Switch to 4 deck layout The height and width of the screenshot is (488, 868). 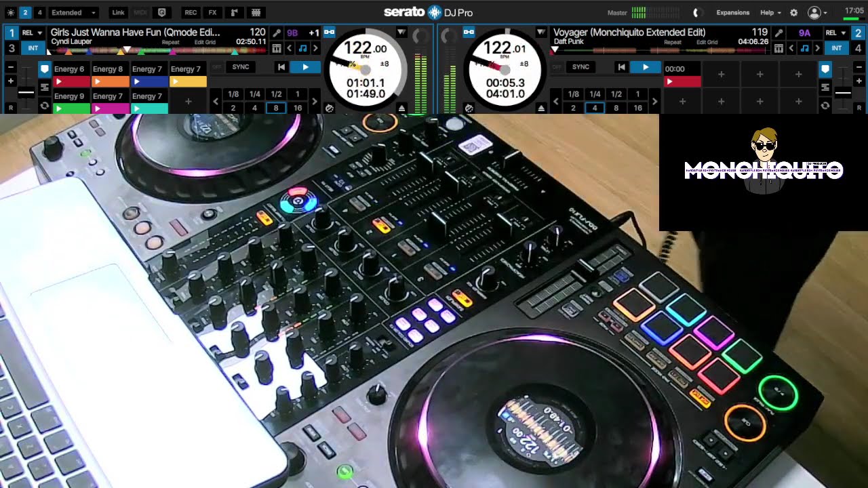(39, 12)
